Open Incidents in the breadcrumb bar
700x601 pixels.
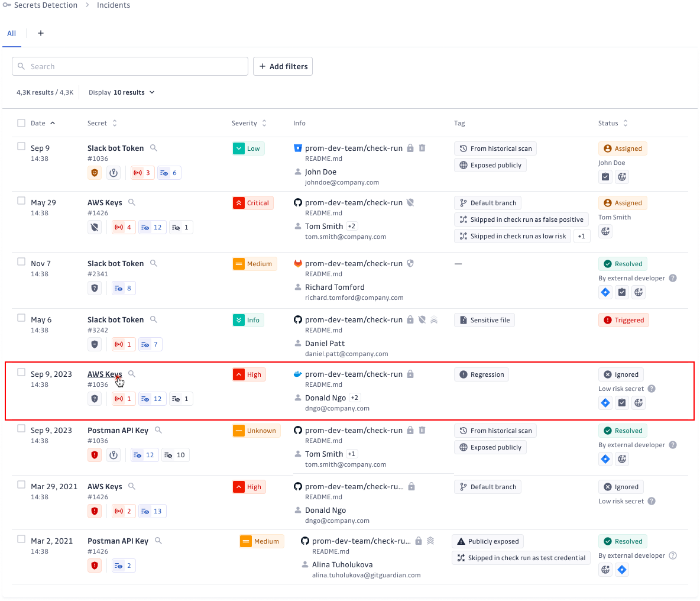point(113,5)
